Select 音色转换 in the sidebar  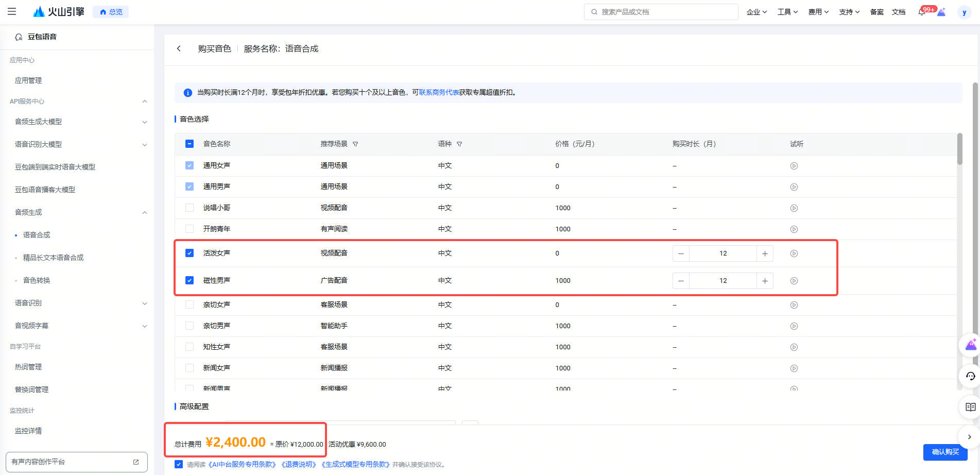(x=37, y=280)
